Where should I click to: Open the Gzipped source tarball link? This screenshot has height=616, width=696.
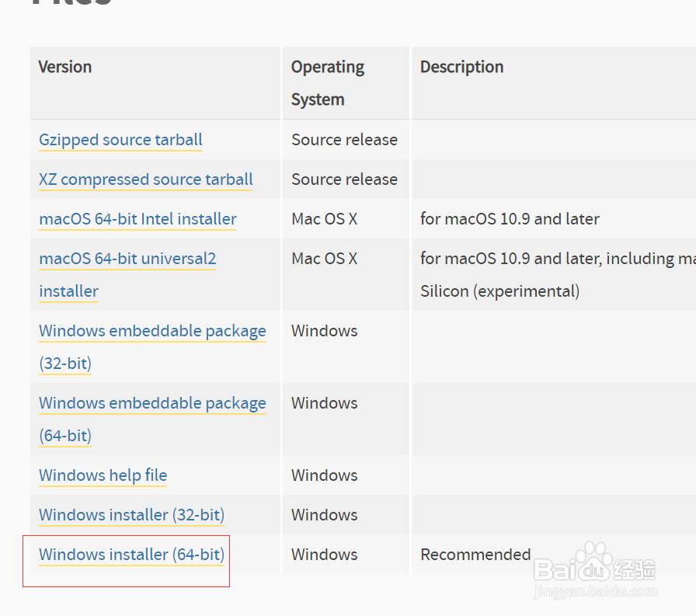120,139
